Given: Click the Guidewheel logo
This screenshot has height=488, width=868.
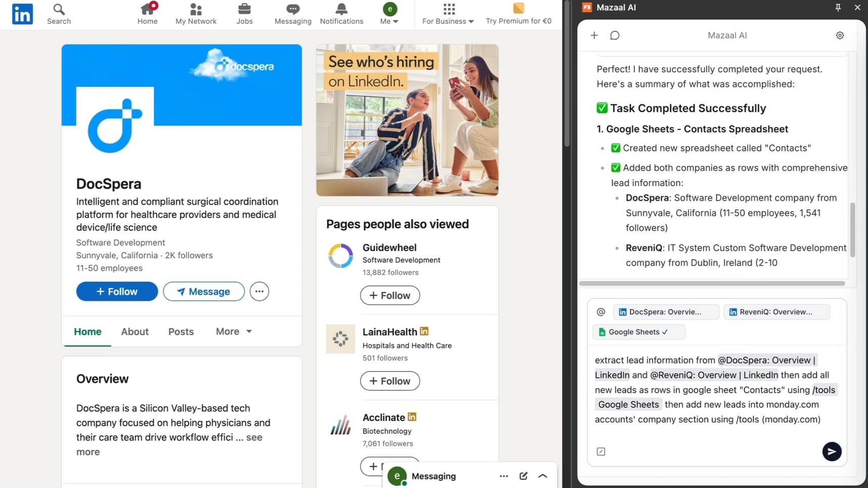Looking at the screenshot, I should pyautogui.click(x=340, y=255).
